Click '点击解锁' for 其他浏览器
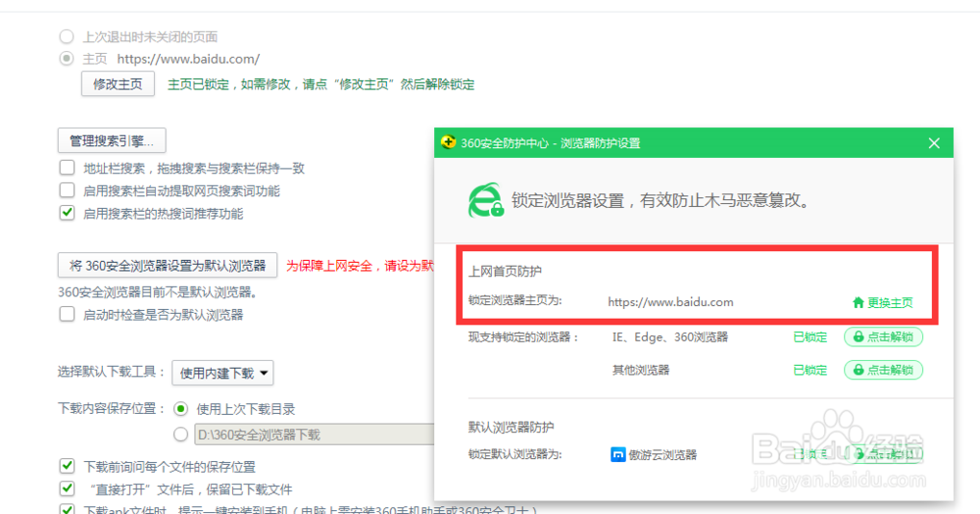This screenshot has width=980, height=514. pyautogui.click(x=883, y=370)
